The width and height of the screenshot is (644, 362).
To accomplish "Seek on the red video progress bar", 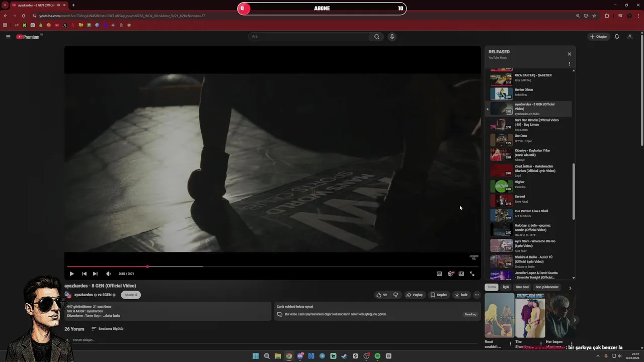I will pyautogui.click(x=272, y=266).
